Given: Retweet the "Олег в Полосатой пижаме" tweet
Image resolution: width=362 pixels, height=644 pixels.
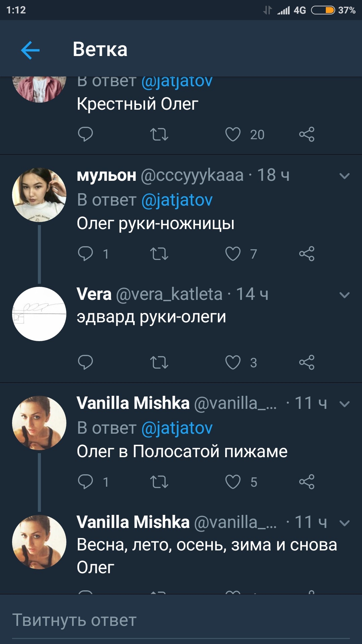Looking at the screenshot, I should click(x=159, y=482).
